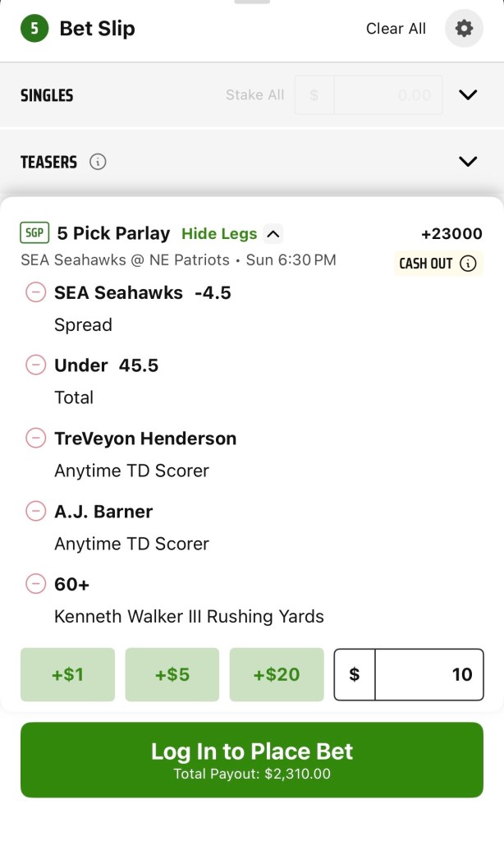Viewport: 504px width, 841px height.
Task: Add $20 to the parlay stake
Action: pos(277,674)
